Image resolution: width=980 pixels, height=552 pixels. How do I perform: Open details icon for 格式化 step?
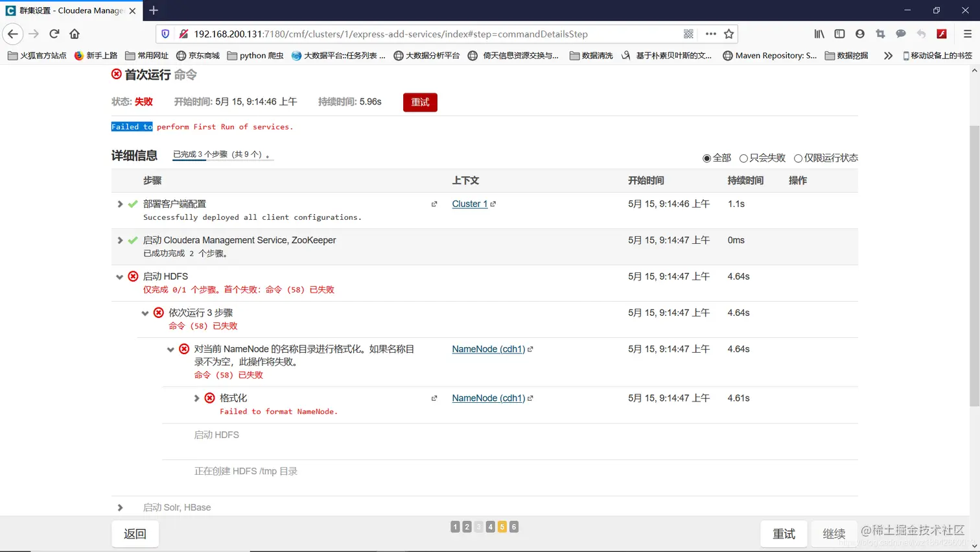(434, 398)
